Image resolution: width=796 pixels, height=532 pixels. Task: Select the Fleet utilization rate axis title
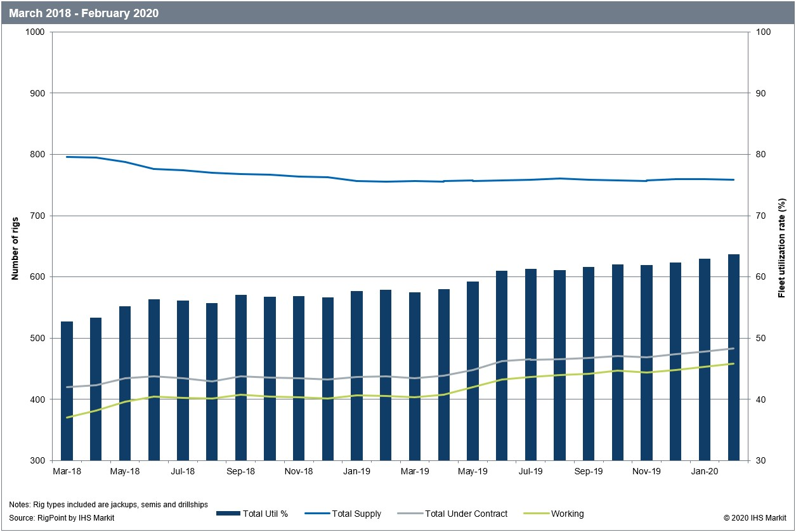(781, 247)
